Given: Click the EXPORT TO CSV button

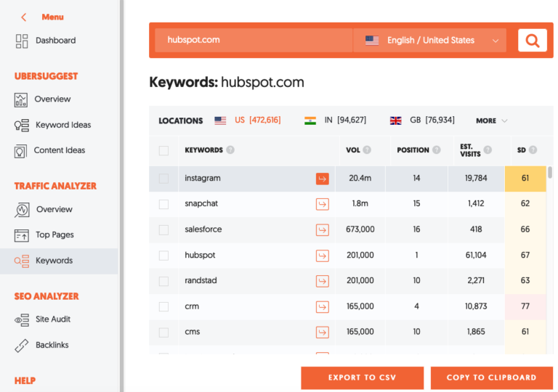Looking at the screenshot, I should (363, 377).
